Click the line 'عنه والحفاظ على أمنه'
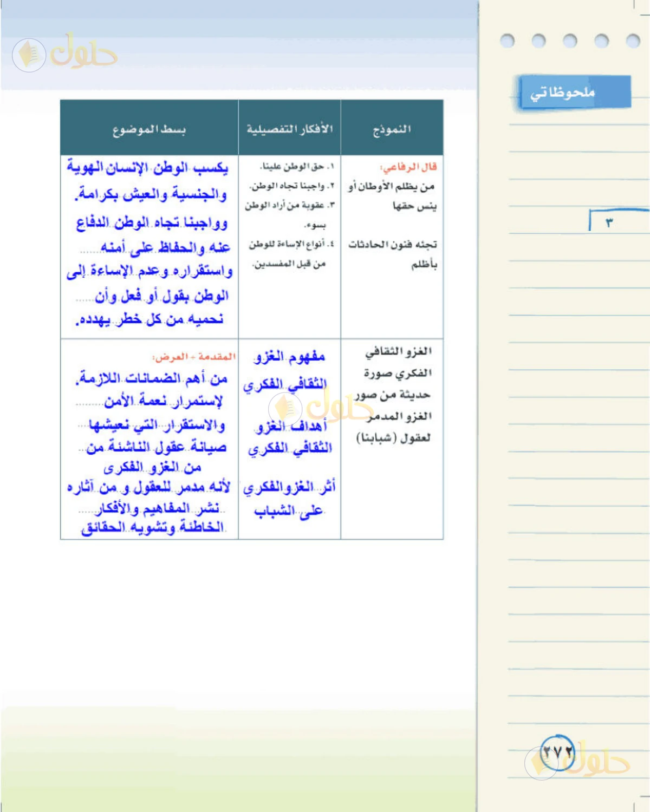The width and height of the screenshot is (650, 812). coord(165,247)
